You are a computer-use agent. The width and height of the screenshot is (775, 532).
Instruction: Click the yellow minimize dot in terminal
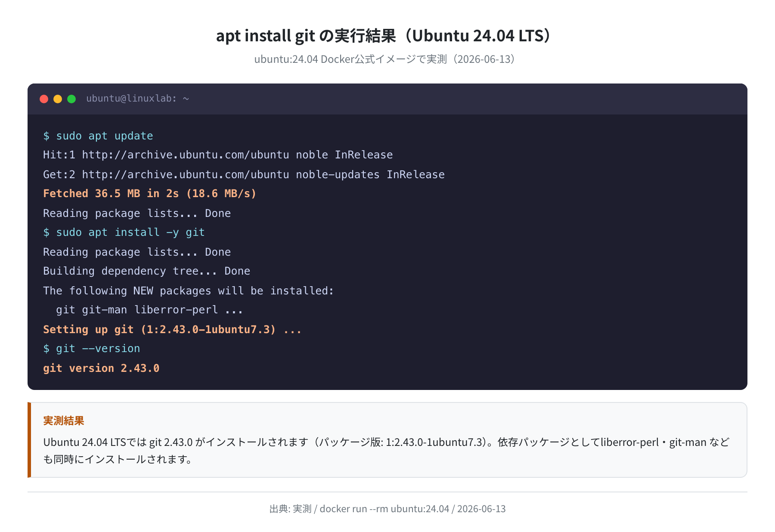pos(58,99)
